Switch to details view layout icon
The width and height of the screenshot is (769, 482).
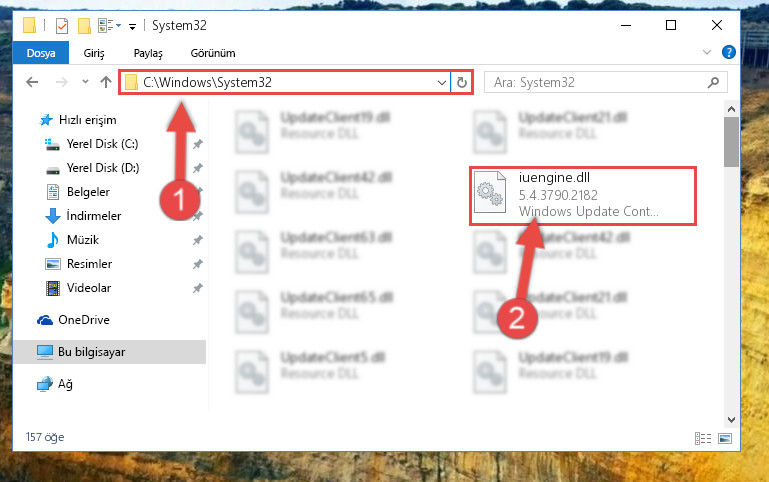click(703, 438)
